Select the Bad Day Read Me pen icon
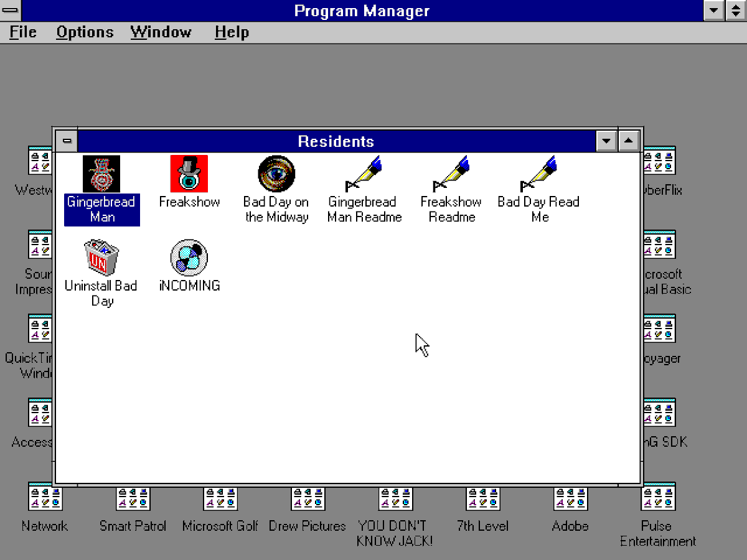Image resolution: width=747 pixels, height=560 pixels. [539, 174]
